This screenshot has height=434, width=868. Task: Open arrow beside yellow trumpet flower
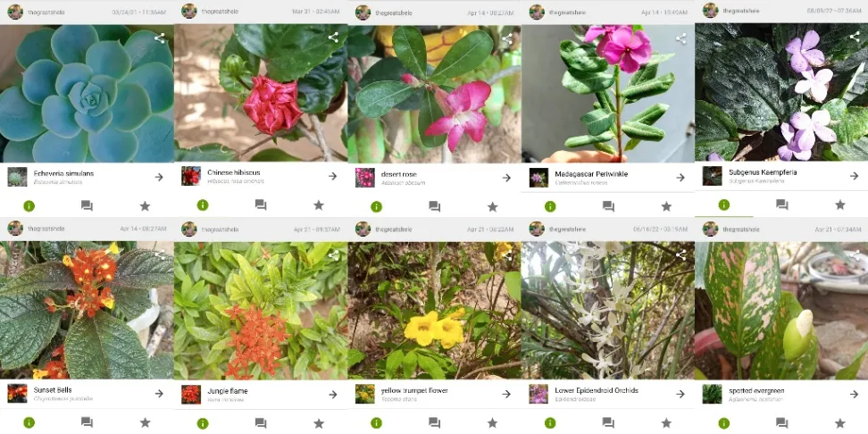pyautogui.click(x=506, y=394)
